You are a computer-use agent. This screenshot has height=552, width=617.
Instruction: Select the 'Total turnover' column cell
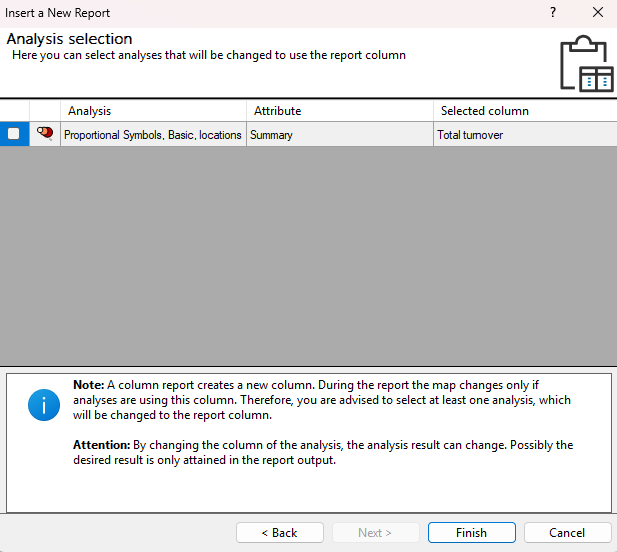525,135
